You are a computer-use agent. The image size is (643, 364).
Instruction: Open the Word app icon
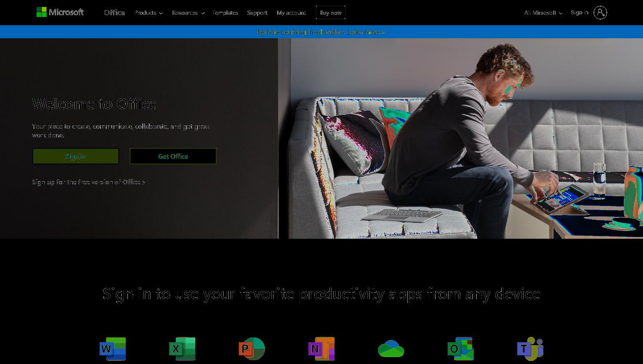pyautogui.click(x=113, y=349)
